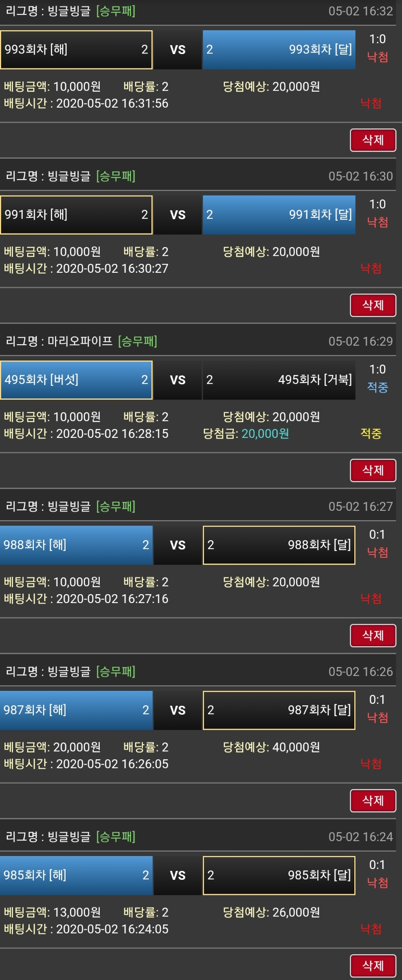
Task: Click the 985회차 [달] selection box
Action: tap(279, 875)
